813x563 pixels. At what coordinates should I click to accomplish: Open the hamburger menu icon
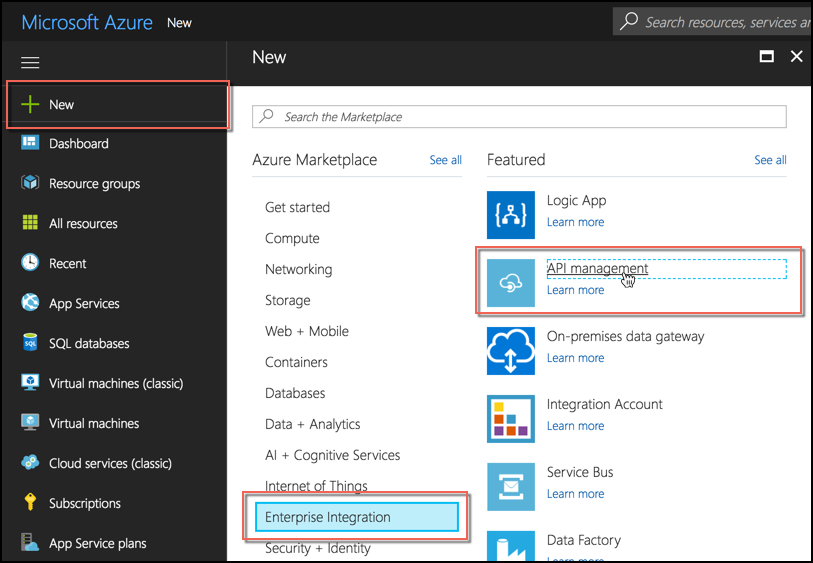(30, 63)
